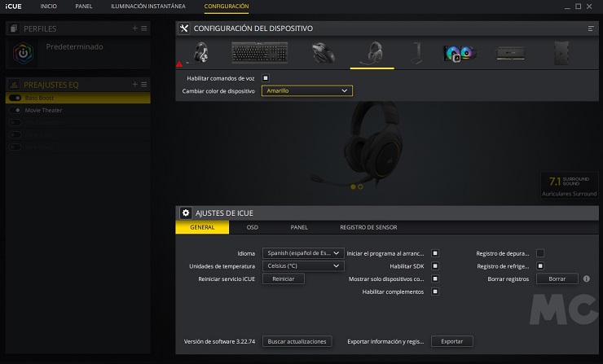Expand the Idioma language dropdown
Viewport: 603px width, 364px height.
click(302, 253)
